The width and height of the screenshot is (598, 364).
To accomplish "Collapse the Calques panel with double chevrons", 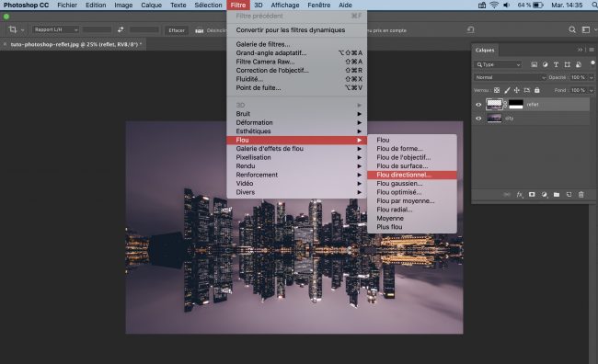I will click(581, 50).
